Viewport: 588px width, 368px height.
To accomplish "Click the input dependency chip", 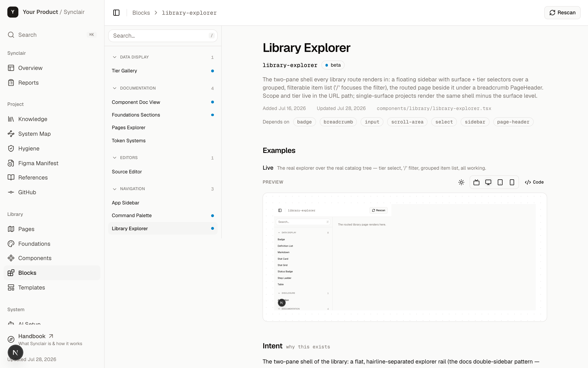I will pyautogui.click(x=372, y=122).
